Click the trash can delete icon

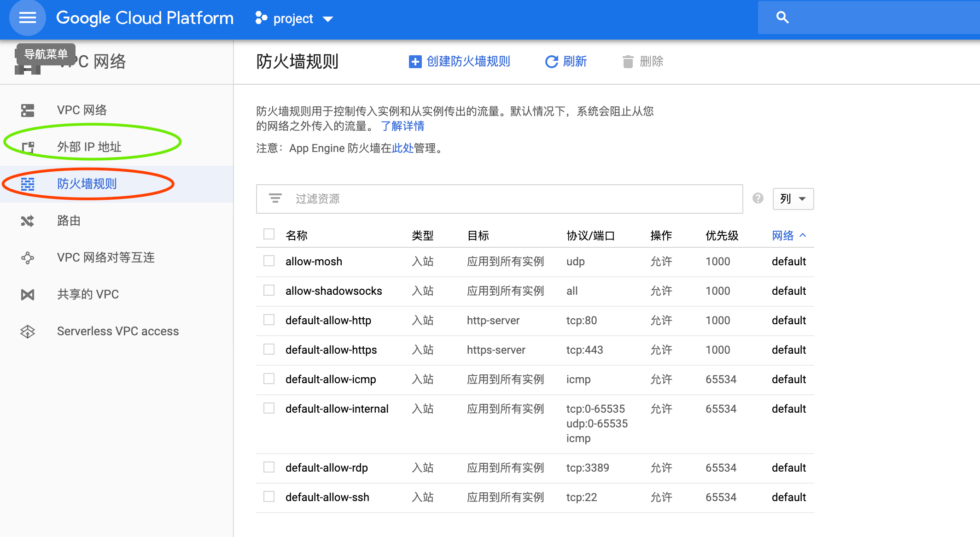click(x=628, y=62)
